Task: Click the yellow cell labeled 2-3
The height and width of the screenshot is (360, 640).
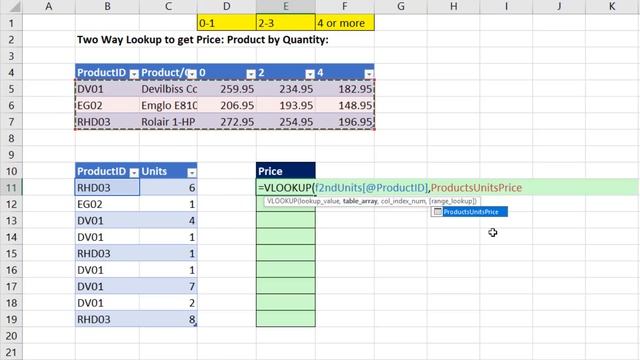Action: click(286, 23)
